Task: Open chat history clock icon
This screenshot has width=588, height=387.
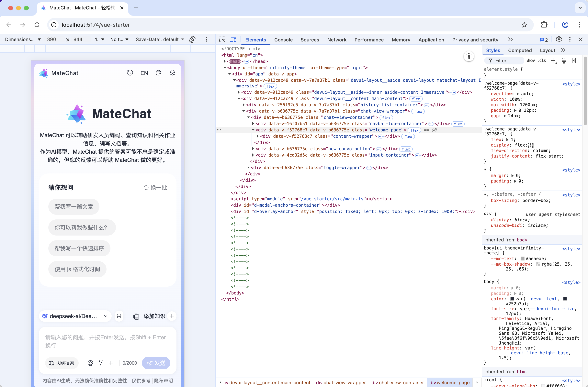Action: [130, 73]
